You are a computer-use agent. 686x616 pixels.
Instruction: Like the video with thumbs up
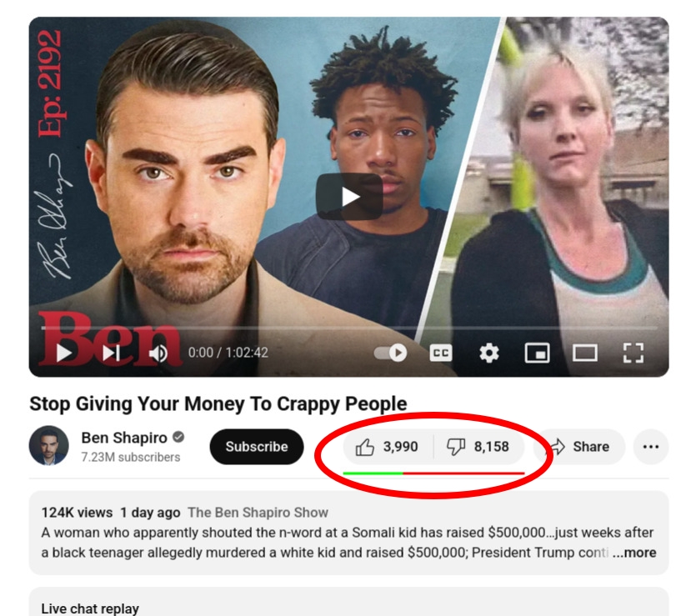pyautogui.click(x=388, y=447)
